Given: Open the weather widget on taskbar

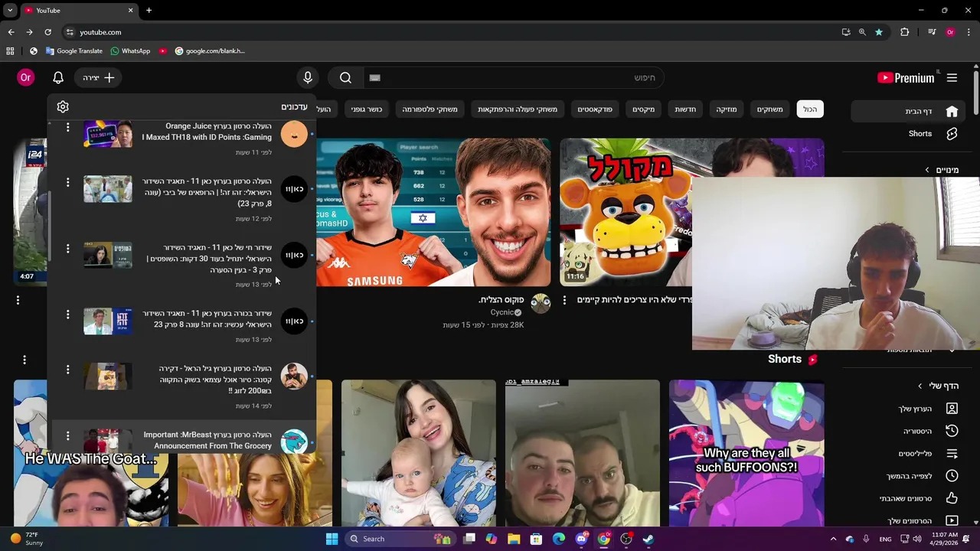Looking at the screenshot, I should (28, 539).
